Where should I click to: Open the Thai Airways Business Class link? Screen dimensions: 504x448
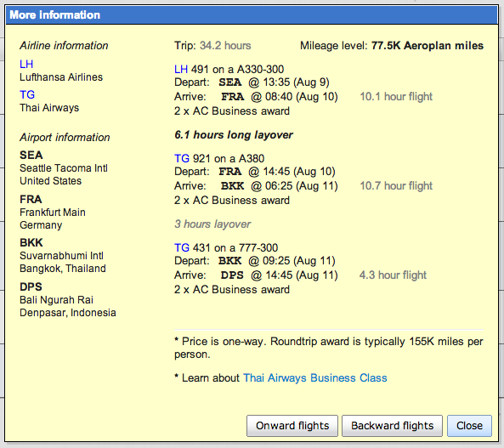coord(315,378)
